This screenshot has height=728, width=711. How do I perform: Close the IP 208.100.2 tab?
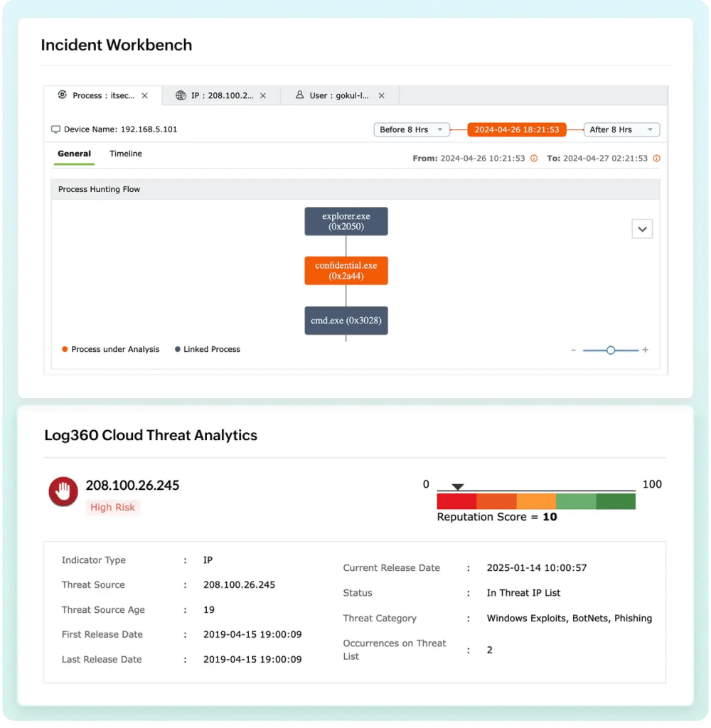point(263,96)
